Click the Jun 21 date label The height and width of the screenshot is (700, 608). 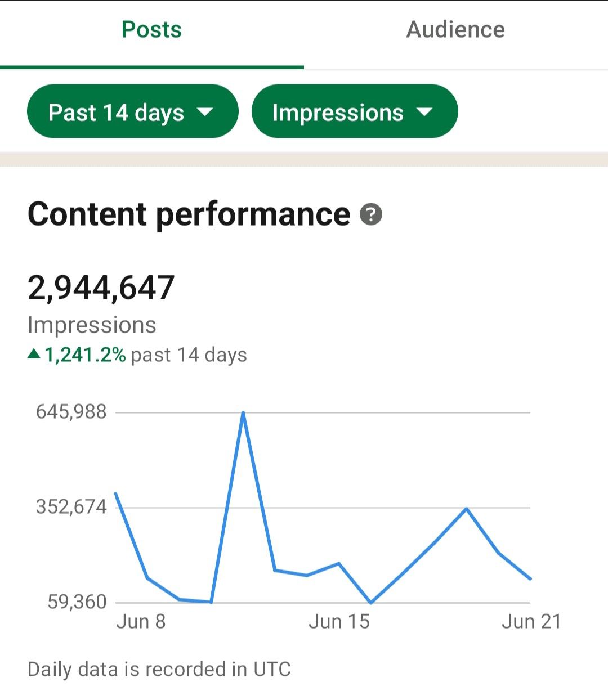pos(531,622)
